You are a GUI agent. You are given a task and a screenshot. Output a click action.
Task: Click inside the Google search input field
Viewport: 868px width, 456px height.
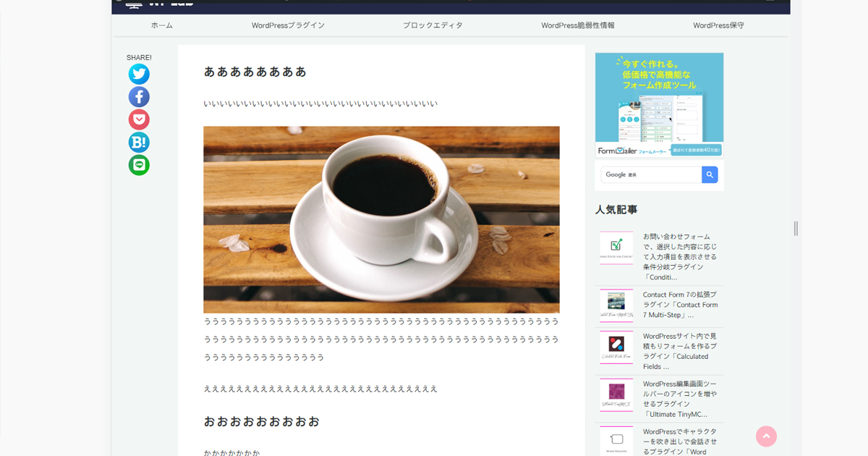[651, 174]
